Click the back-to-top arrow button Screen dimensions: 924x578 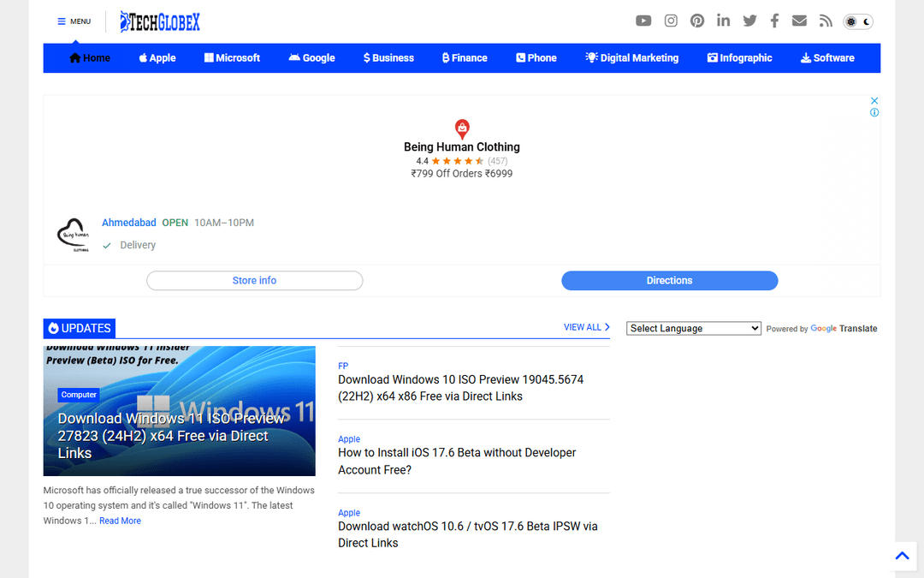[x=903, y=556]
